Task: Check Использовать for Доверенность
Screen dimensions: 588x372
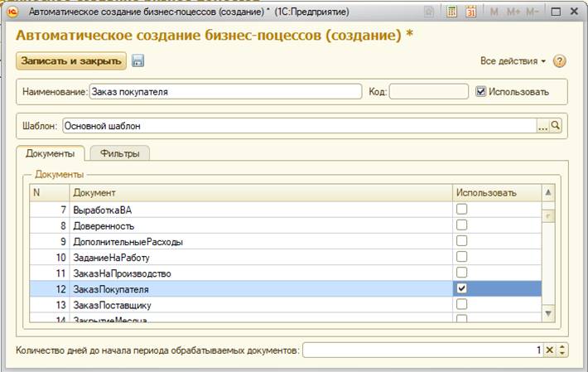Action: [x=461, y=225]
